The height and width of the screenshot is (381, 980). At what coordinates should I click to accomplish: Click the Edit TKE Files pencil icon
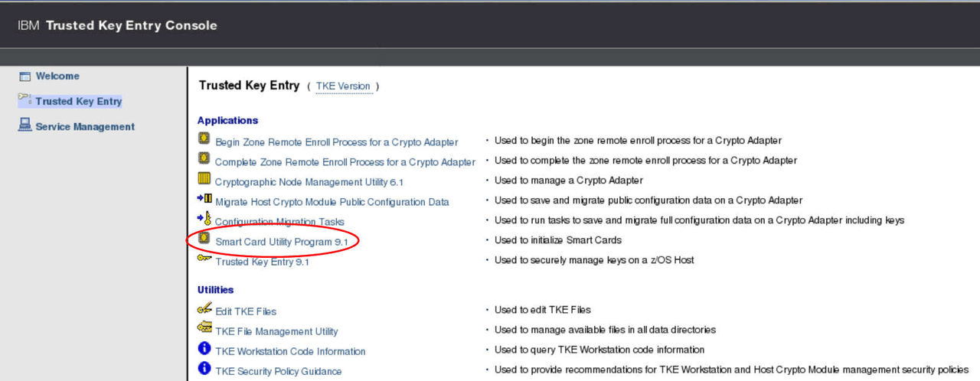(x=204, y=308)
